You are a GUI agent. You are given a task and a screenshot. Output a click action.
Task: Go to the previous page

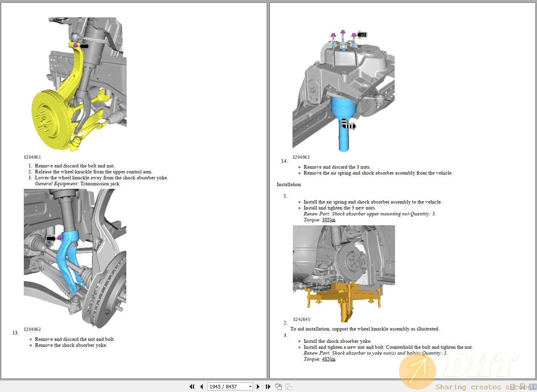202,386
